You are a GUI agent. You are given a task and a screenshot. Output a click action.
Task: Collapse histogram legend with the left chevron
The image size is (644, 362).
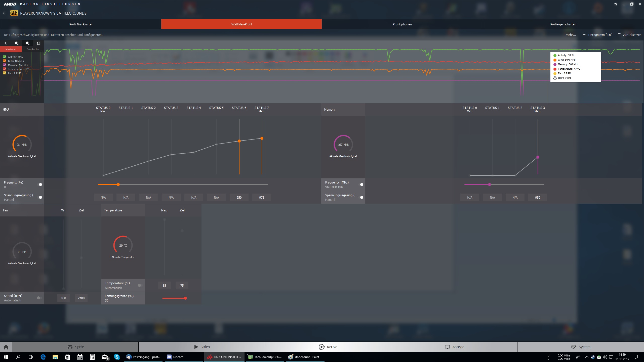[6, 43]
